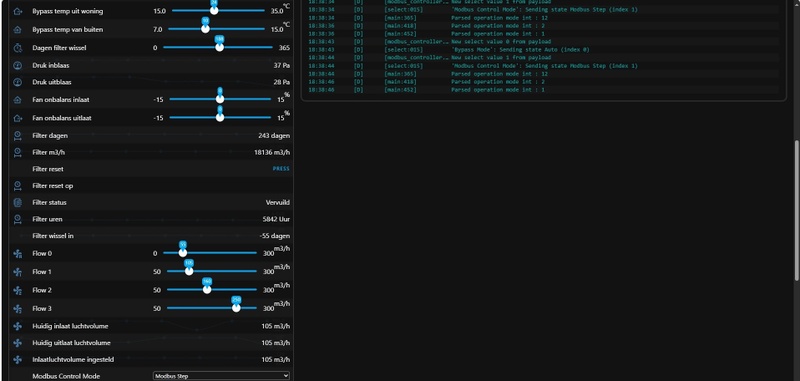800x381 pixels.
Task: Click log line 'Bypass Mode': Sending state Auto
Action: (x=520, y=49)
